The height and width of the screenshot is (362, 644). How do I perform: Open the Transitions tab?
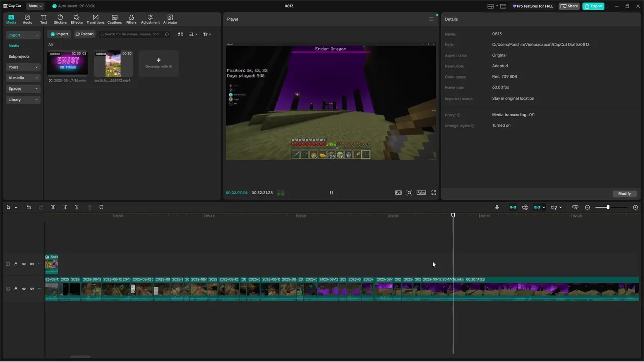click(95, 19)
